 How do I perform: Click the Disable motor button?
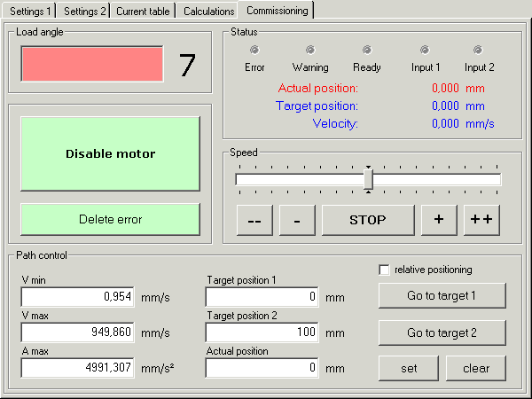click(x=110, y=153)
